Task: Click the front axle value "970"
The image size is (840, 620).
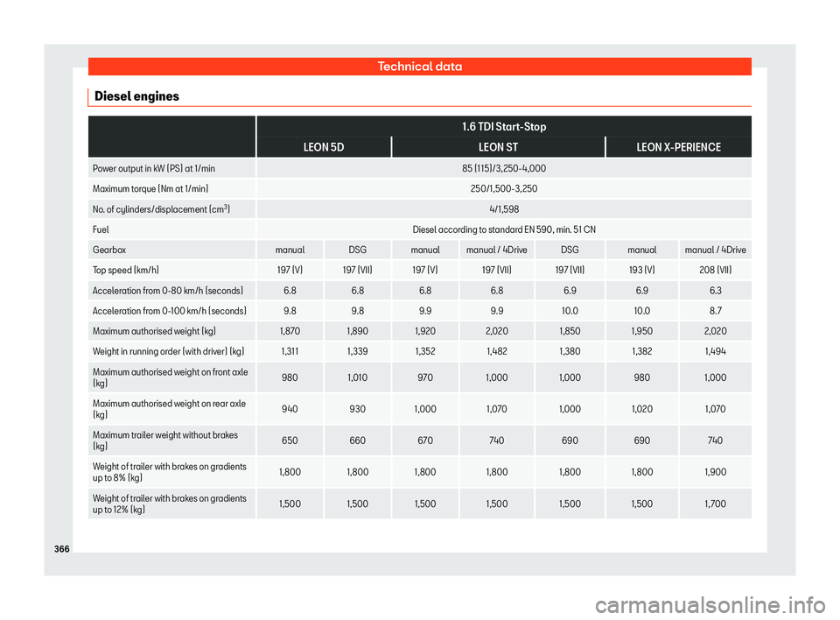Action: pyautogui.click(x=425, y=377)
